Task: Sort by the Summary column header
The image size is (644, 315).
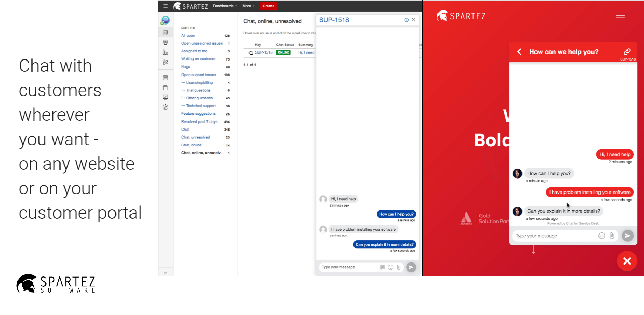Action: [x=306, y=45]
